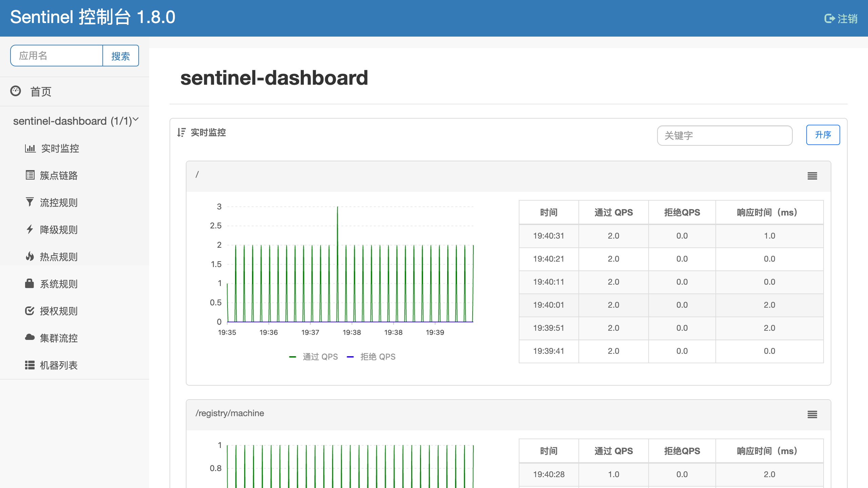Click the funnel icon for 流控规则
The height and width of the screenshot is (488, 868).
pos(30,202)
